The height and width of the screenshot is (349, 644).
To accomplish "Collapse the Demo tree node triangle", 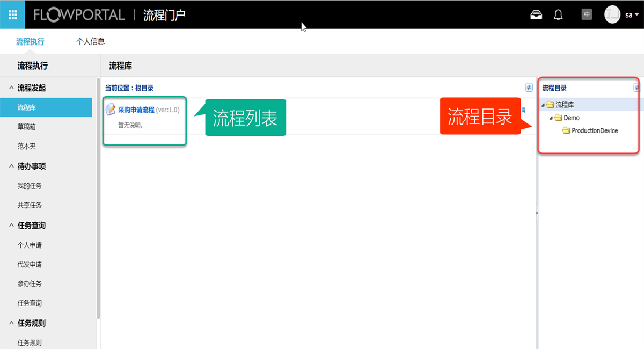I will tap(551, 118).
